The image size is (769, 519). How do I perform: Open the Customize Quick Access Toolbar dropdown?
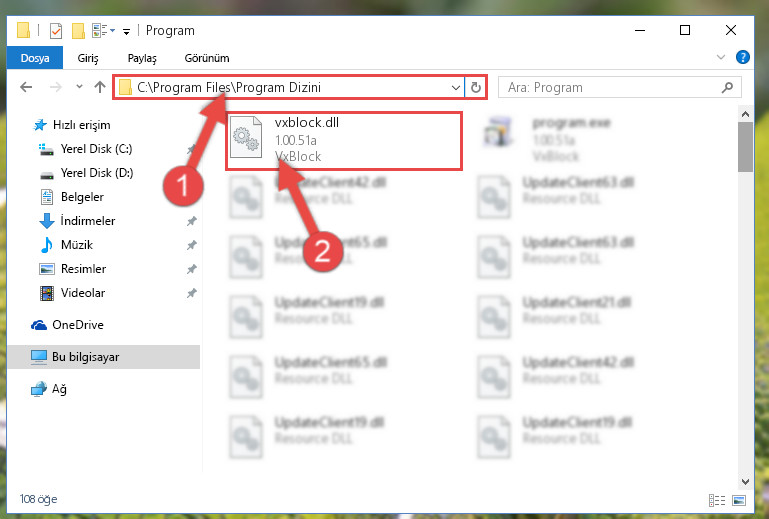[126, 32]
